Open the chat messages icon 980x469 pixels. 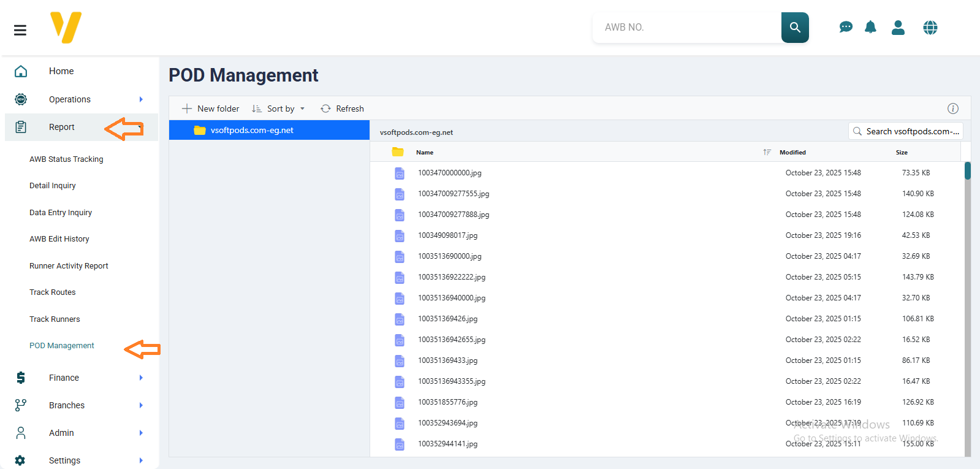846,27
